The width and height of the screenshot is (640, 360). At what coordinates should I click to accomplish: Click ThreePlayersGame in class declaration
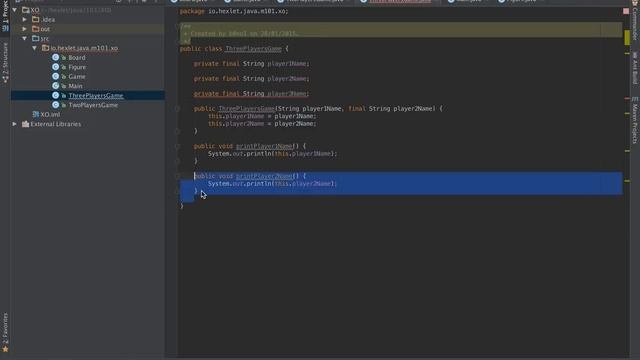tap(253, 49)
